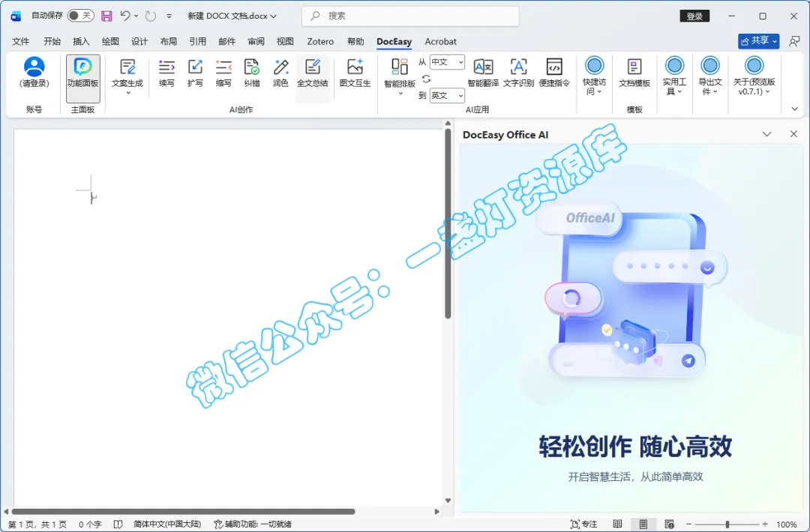Toggle the 自动保存 switch
The image size is (810, 532).
point(80,16)
